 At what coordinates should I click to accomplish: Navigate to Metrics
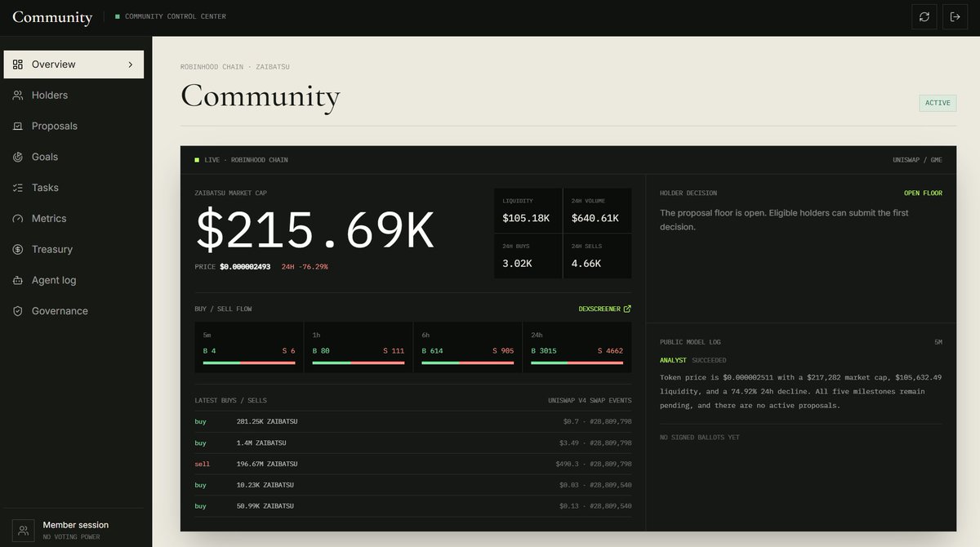(73, 219)
